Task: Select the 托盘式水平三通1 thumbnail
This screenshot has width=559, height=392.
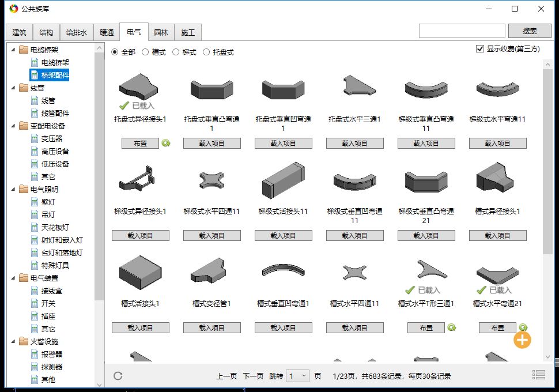Action: point(358,85)
